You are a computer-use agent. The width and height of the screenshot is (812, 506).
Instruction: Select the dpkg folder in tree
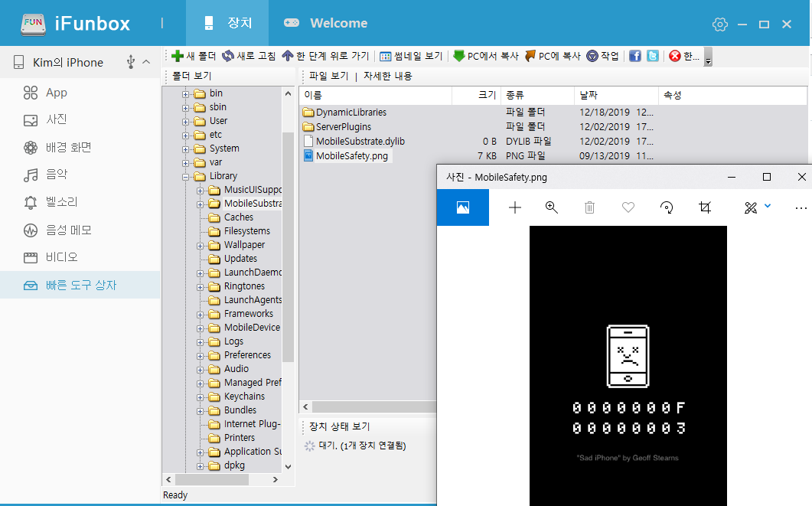[234, 465]
